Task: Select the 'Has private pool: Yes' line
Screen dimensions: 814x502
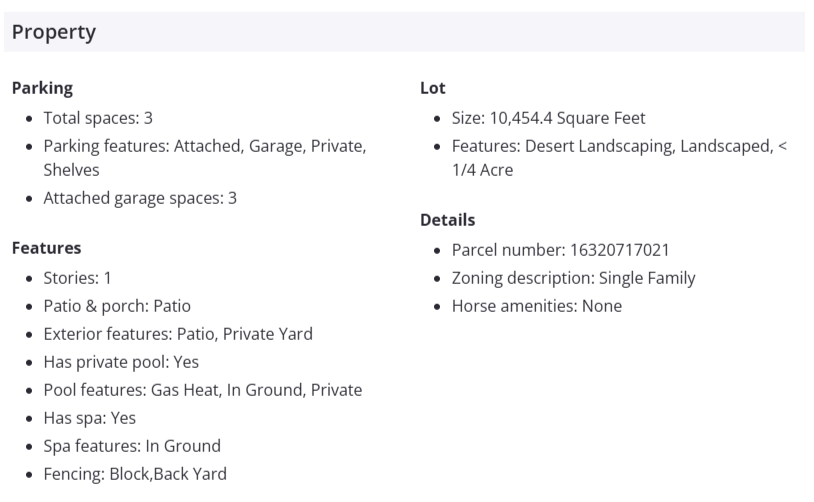Action: tap(122, 361)
